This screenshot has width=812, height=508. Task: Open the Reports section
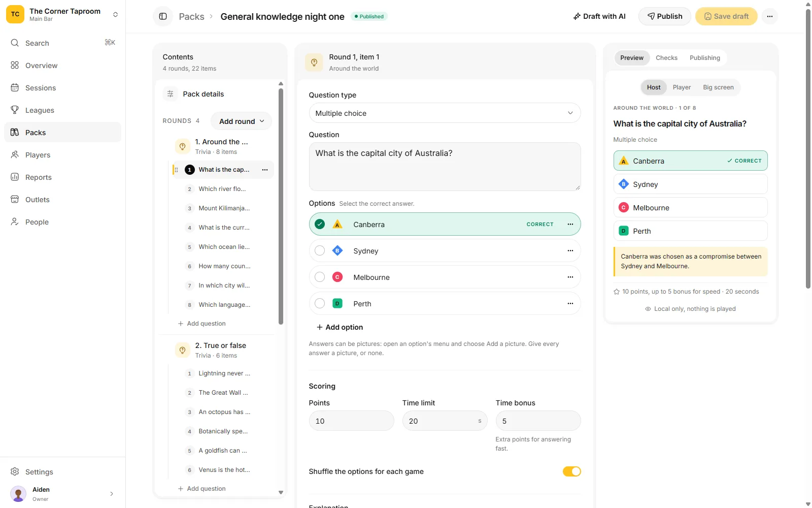pos(62,177)
